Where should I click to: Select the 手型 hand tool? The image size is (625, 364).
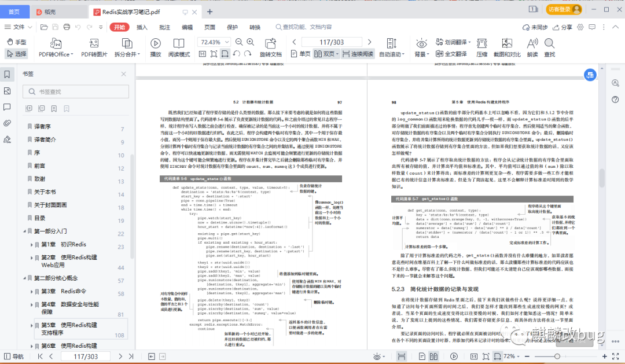[16, 42]
